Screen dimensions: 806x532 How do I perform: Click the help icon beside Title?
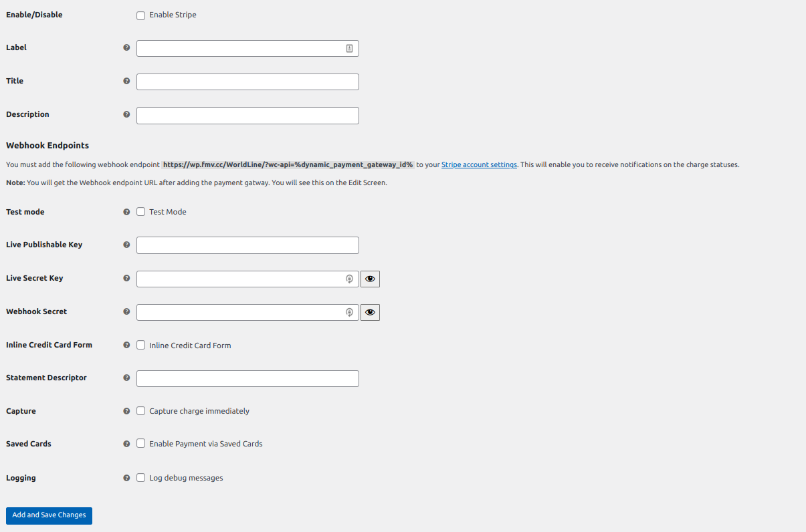pyautogui.click(x=126, y=82)
